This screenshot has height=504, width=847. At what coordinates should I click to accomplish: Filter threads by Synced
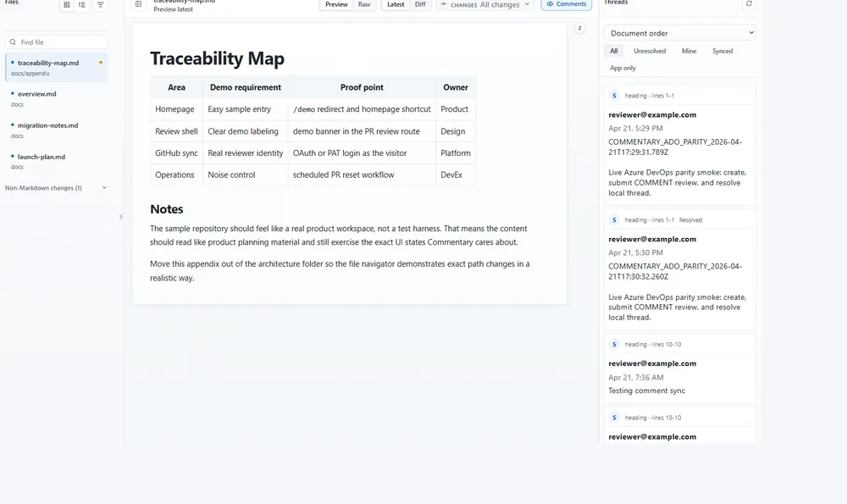pos(722,51)
